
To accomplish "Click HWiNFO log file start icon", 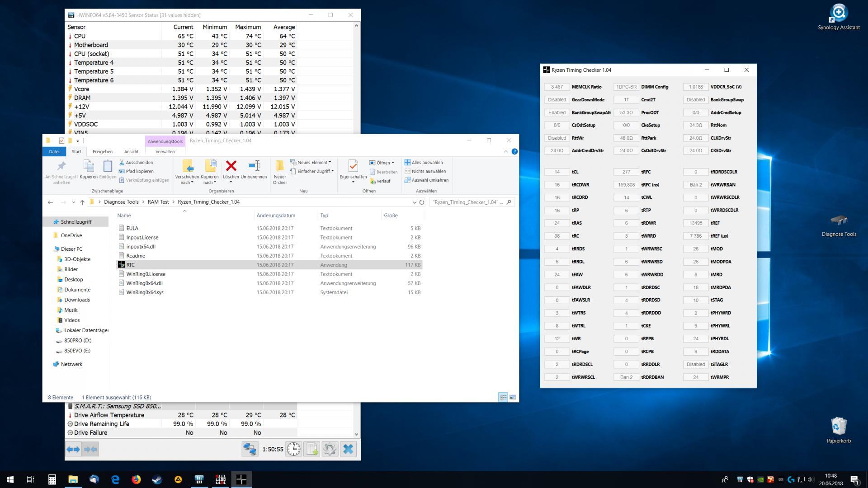I will point(312,449).
